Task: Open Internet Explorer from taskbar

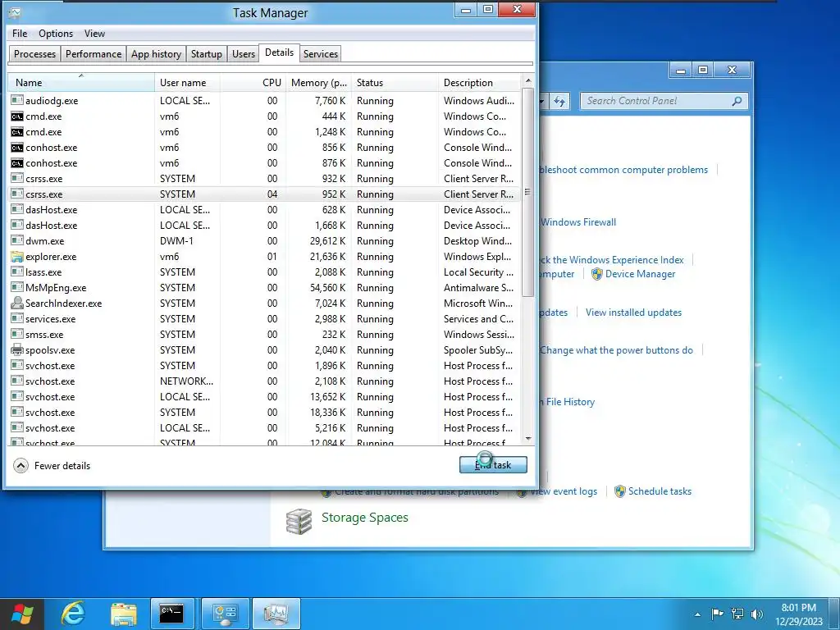Action: tap(73, 614)
